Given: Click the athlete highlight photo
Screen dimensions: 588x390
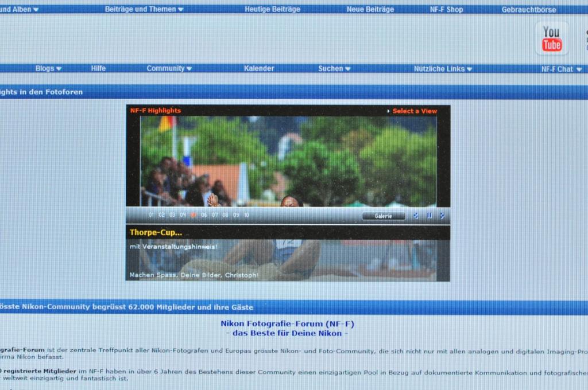Looking at the screenshot, I should tap(288, 161).
